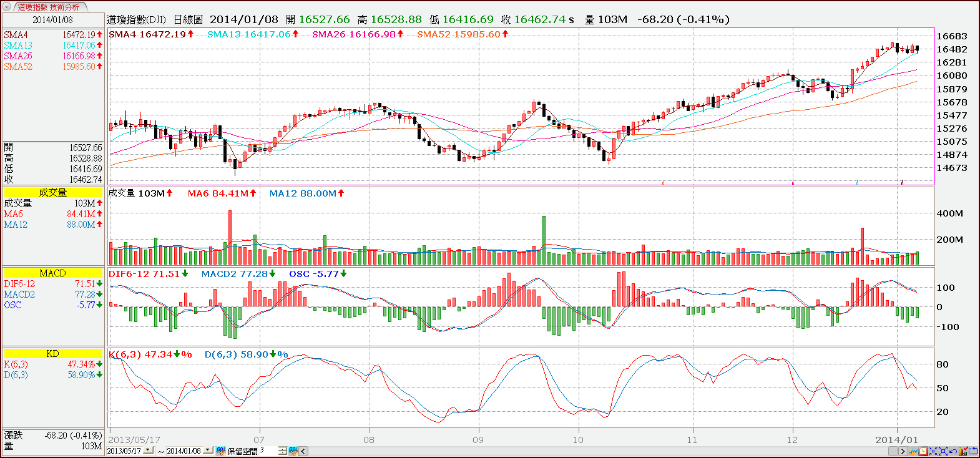980x458 pixels.
Task: Click the orange-blue line chart icon
Action: coord(913,451)
